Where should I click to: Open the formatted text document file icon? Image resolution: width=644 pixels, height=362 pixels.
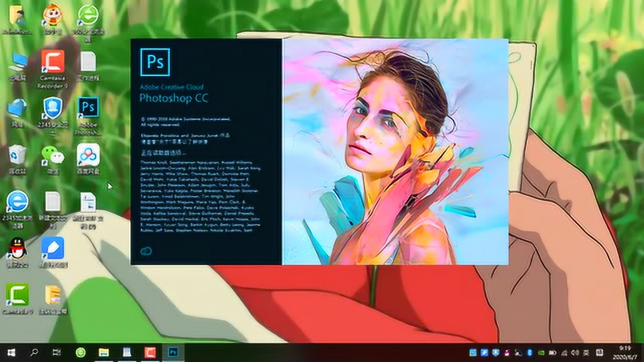coord(88,210)
